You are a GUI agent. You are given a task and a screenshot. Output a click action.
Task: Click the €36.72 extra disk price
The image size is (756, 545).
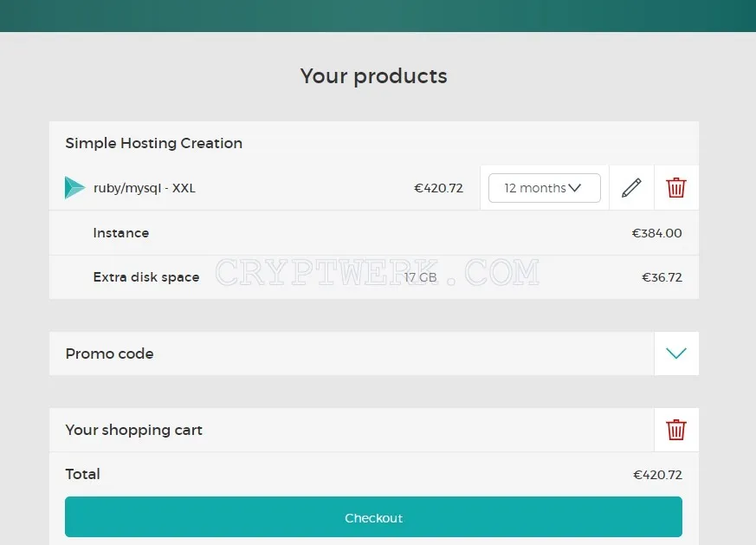pyautogui.click(x=662, y=277)
